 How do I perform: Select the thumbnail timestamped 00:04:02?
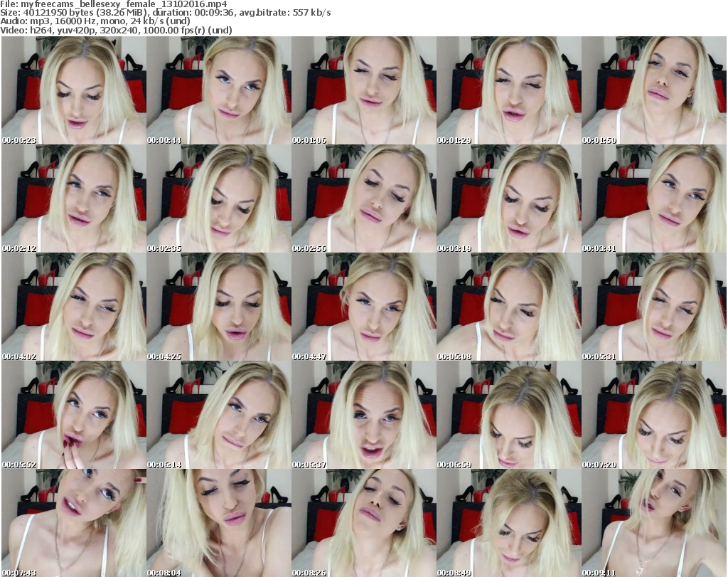click(x=74, y=307)
